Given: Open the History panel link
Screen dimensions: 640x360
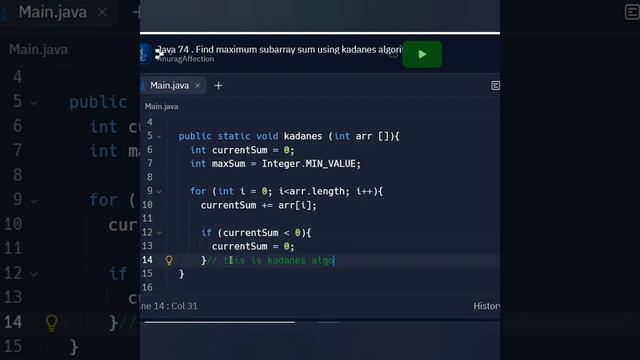Looking at the screenshot, I should 487,306.
